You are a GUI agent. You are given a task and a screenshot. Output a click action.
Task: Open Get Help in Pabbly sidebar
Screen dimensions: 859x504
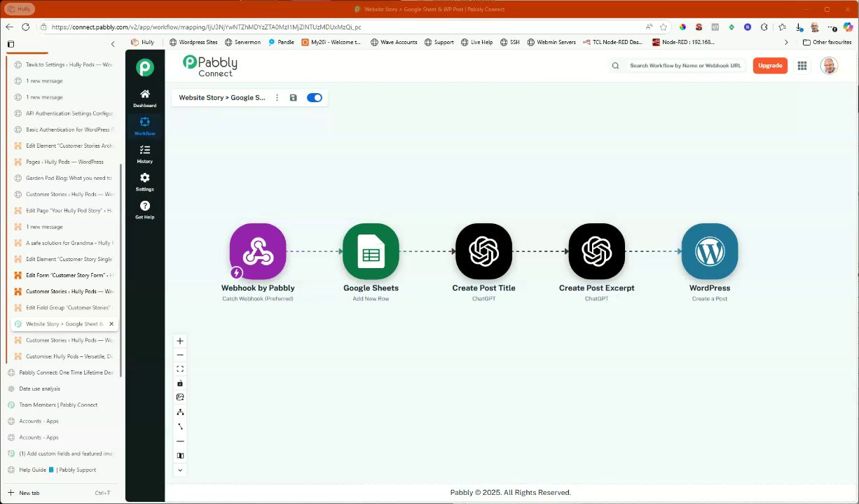click(145, 210)
